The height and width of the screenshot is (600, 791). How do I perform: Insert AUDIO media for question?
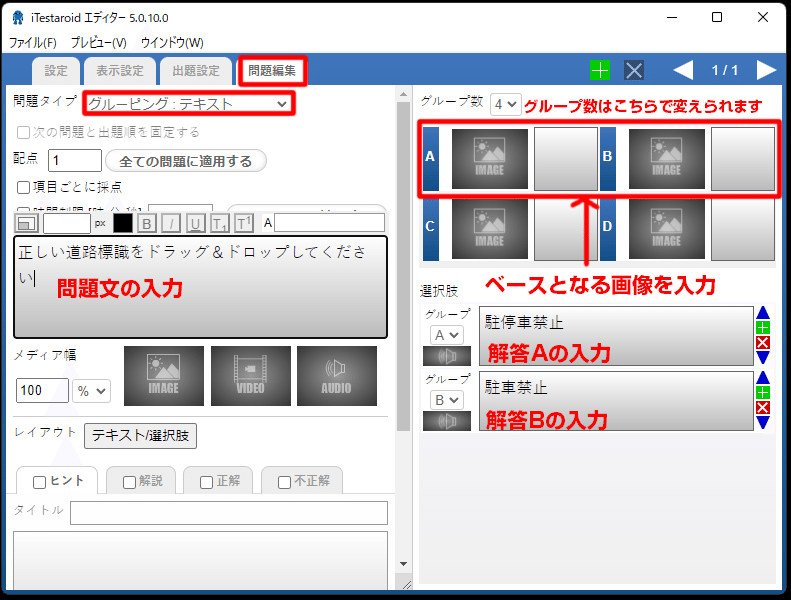(336, 375)
